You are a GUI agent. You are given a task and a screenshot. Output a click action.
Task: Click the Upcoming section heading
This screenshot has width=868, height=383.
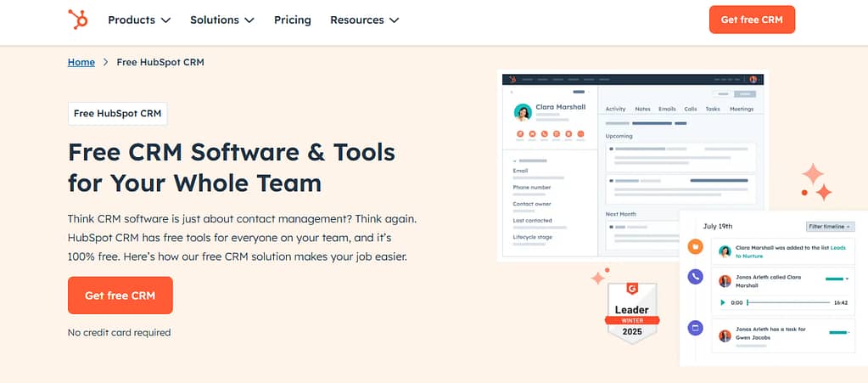click(x=619, y=136)
